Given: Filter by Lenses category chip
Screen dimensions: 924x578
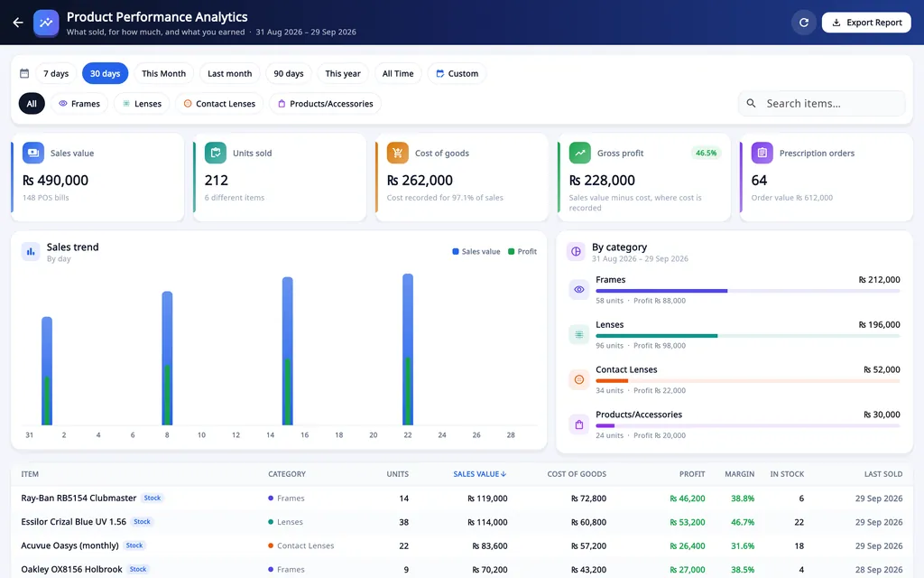Looking at the screenshot, I should [142, 103].
